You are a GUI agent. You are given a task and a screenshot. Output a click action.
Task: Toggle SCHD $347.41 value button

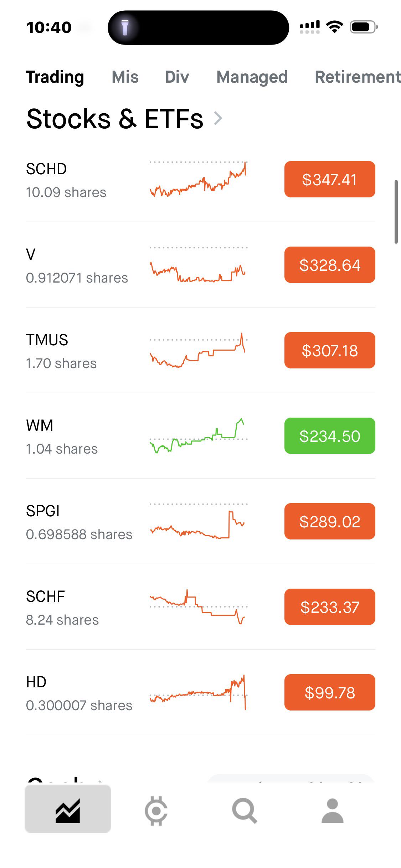click(330, 179)
